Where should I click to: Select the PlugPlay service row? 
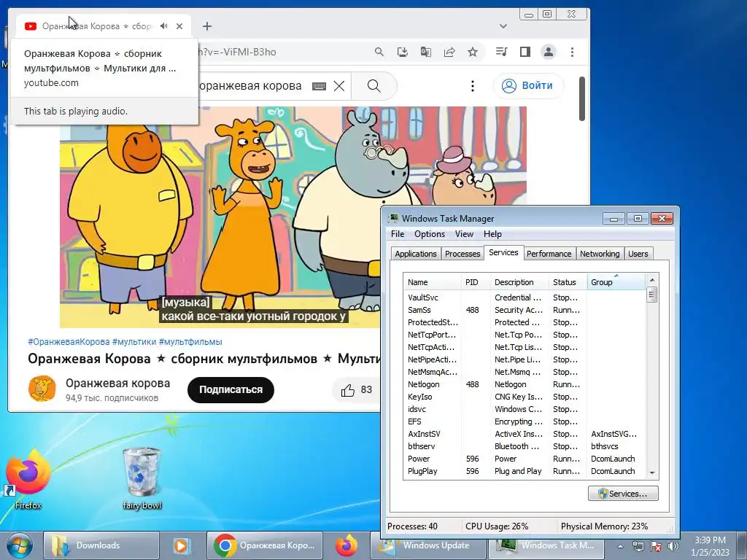525,471
